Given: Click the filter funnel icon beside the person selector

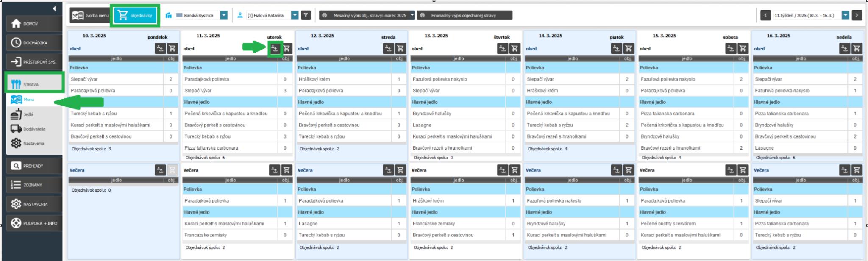Looking at the screenshot, I should coord(306,15).
